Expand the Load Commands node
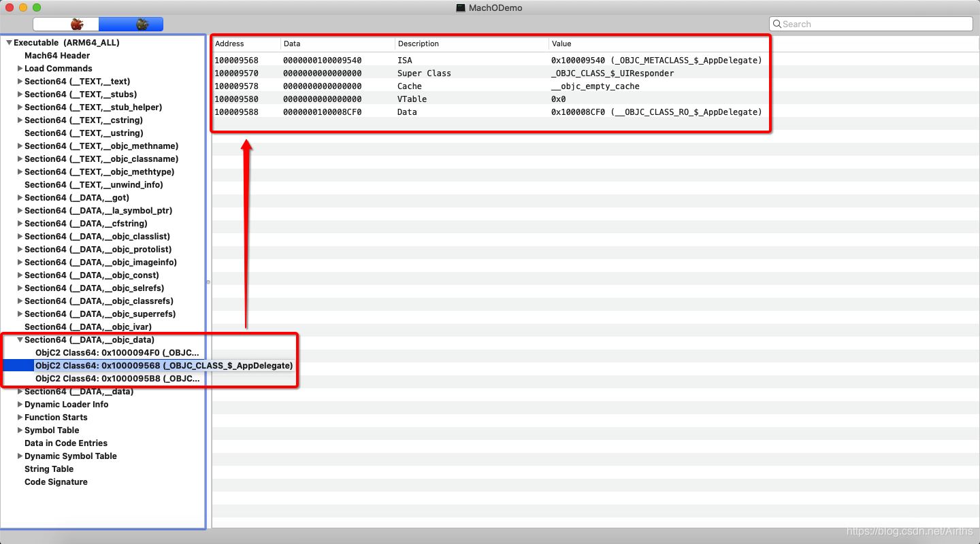980x544 pixels. click(x=20, y=69)
